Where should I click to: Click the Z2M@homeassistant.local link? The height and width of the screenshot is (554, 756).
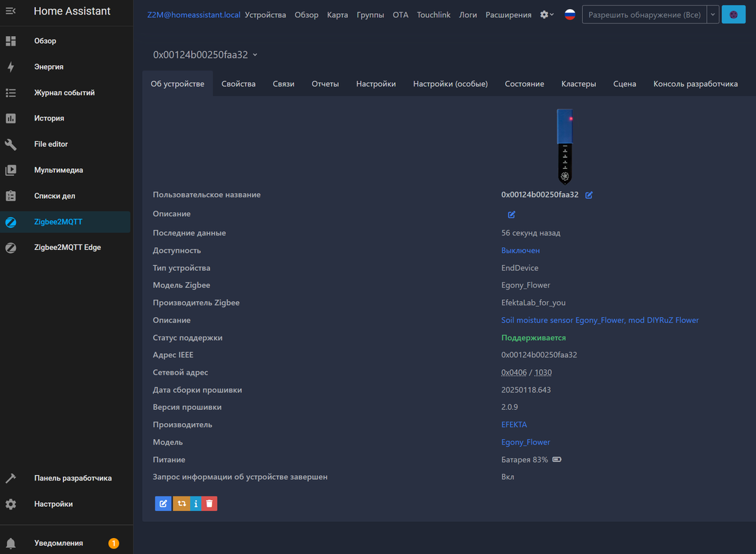194,15
